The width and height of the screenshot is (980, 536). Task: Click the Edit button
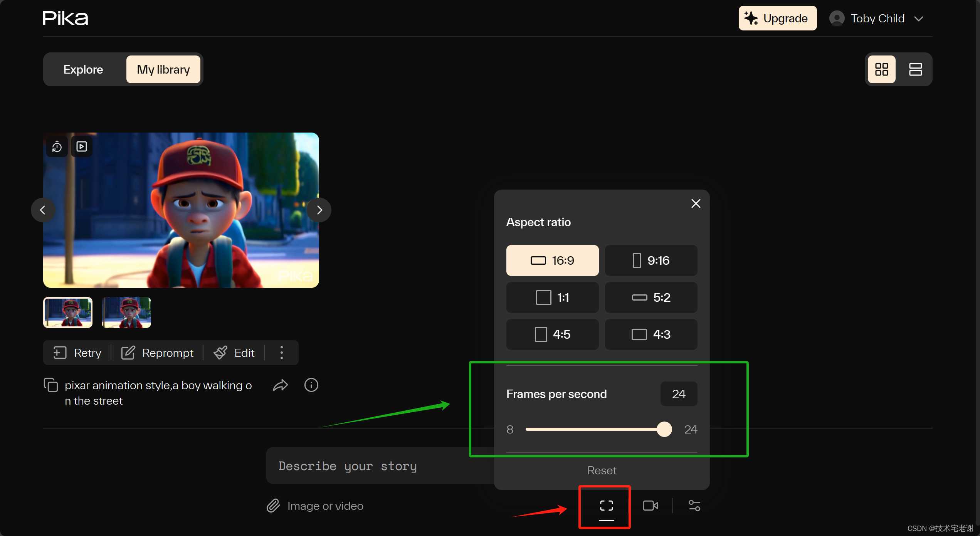click(x=234, y=353)
